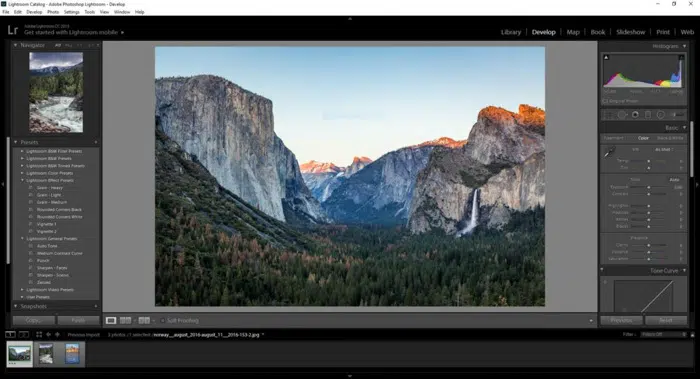Go forward with filmstrip right arrow
The image size is (700, 379).
coord(57,334)
